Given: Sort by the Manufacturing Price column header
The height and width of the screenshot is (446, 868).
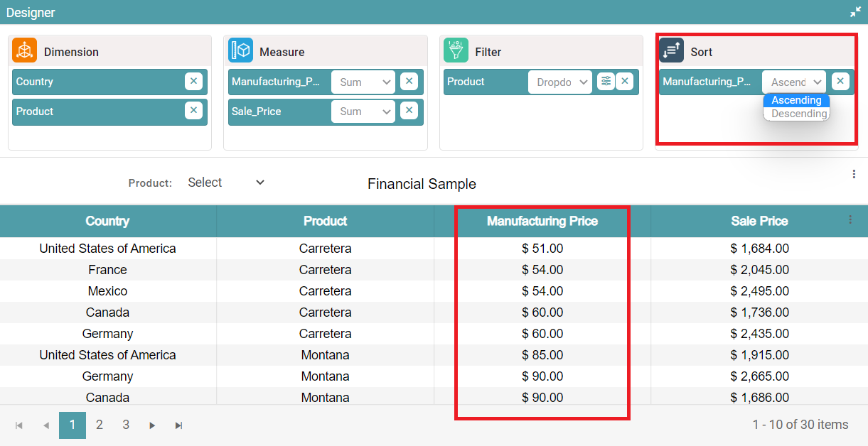Looking at the screenshot, I should 542,222.
